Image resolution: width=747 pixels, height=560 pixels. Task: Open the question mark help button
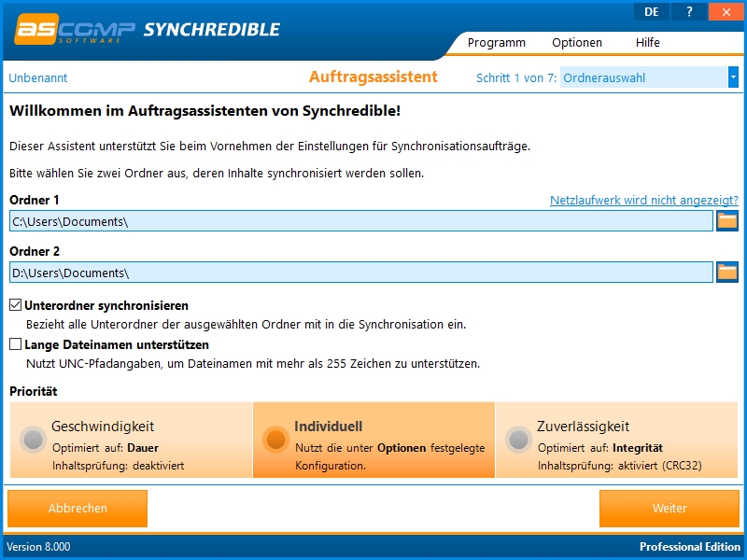(x=689, y=12)
